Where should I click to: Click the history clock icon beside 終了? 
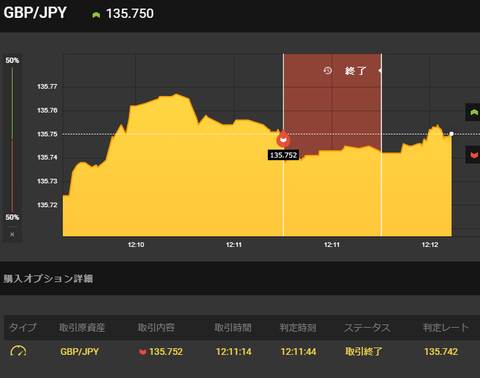(327, 71)
